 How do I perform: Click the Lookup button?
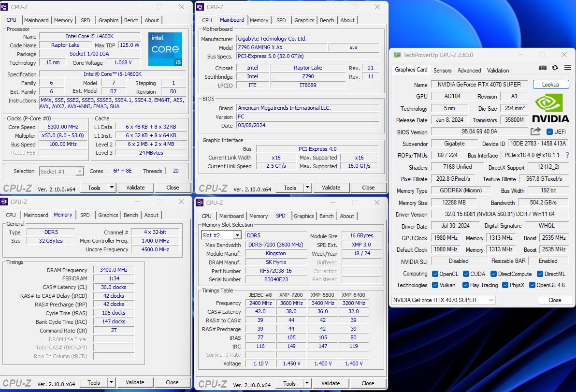point(550,85)
